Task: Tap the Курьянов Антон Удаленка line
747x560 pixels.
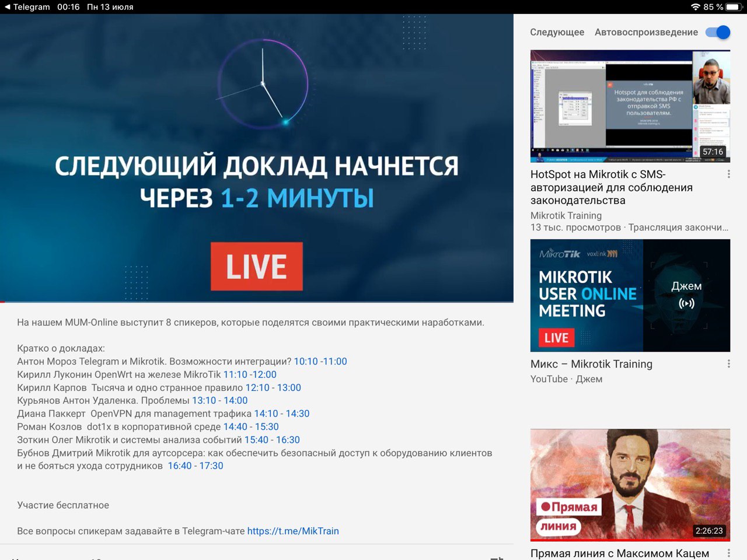Action: [x=132, y=401]
